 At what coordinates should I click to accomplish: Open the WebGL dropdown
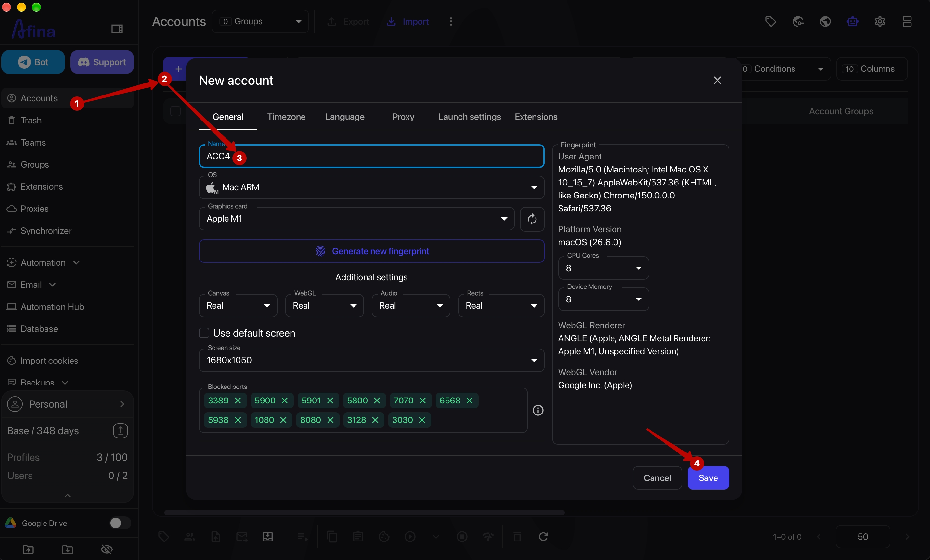[x=324, y=306]
